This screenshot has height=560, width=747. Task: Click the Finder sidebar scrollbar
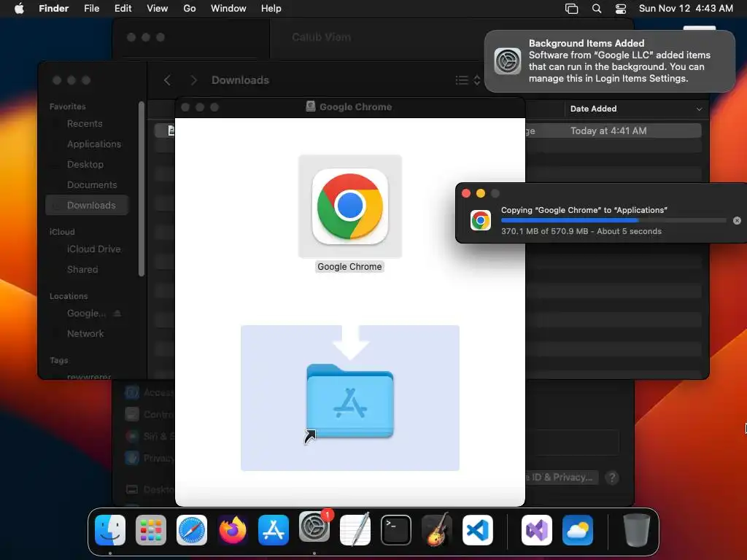[x=141, y=189]
